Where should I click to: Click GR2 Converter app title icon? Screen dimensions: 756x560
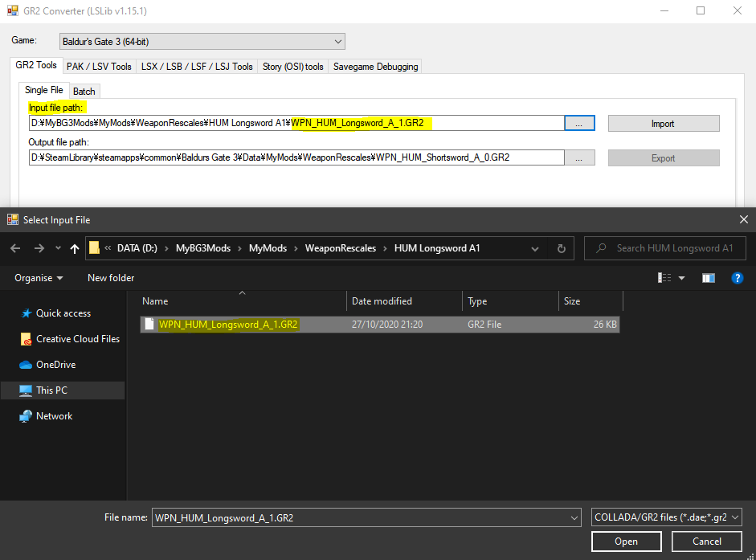click(x=13, y=10)
